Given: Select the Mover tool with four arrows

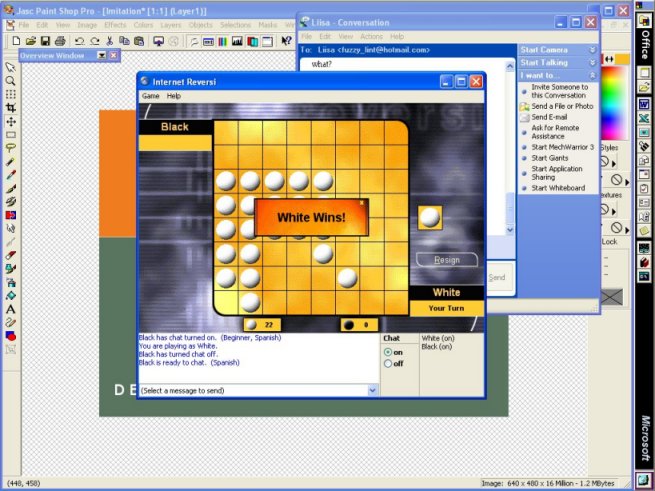Looking at the screenshot, I should click(x=10, y=122).
